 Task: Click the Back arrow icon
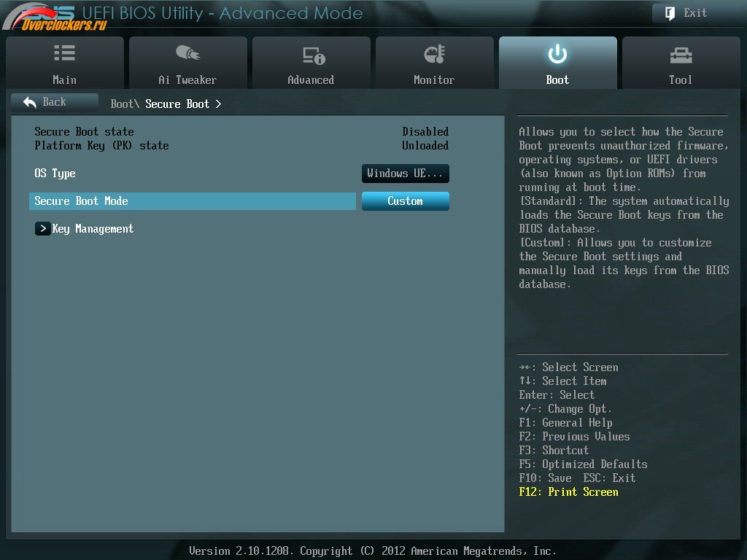(29, 102)
